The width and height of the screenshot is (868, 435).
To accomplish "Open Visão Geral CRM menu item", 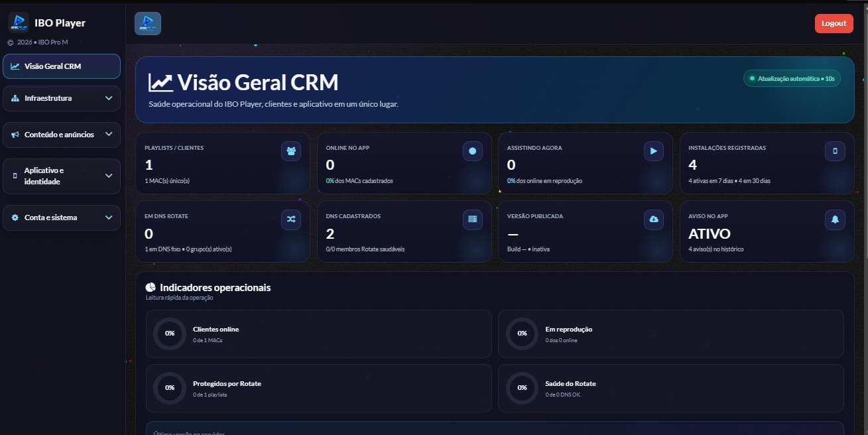I will coord(62,66).
